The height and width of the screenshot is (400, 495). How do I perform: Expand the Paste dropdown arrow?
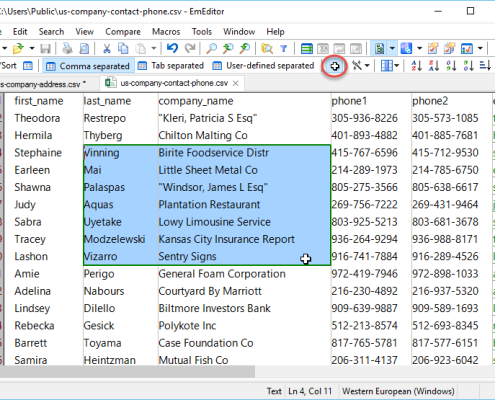(154, 49)
